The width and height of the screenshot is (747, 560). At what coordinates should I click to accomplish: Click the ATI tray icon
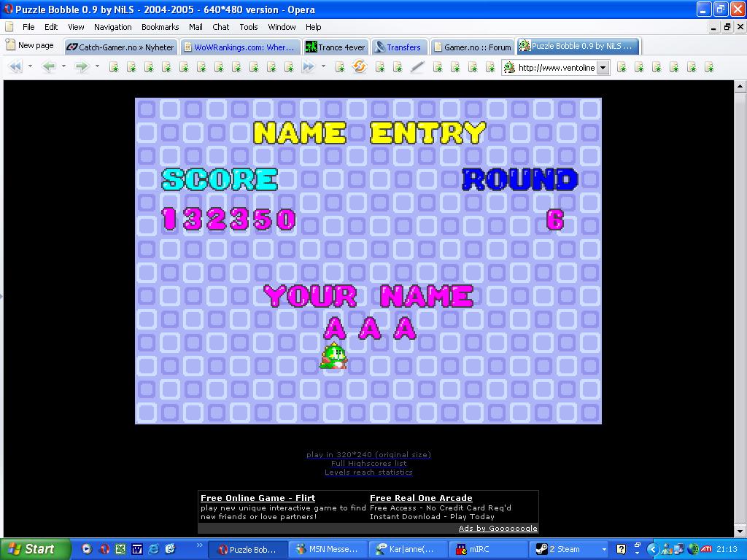(x=706, y=549)
